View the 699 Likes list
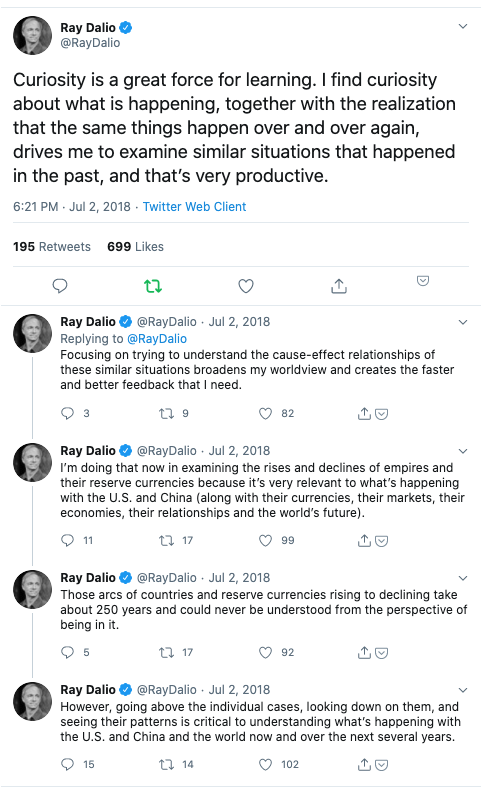This screenshot has height=792, width=483. 135,246
